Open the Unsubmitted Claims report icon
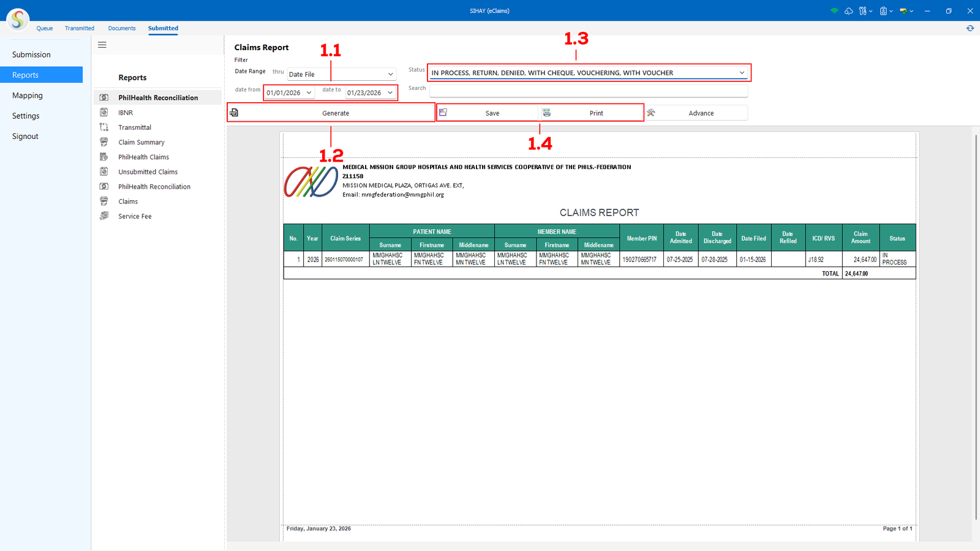 104,172
